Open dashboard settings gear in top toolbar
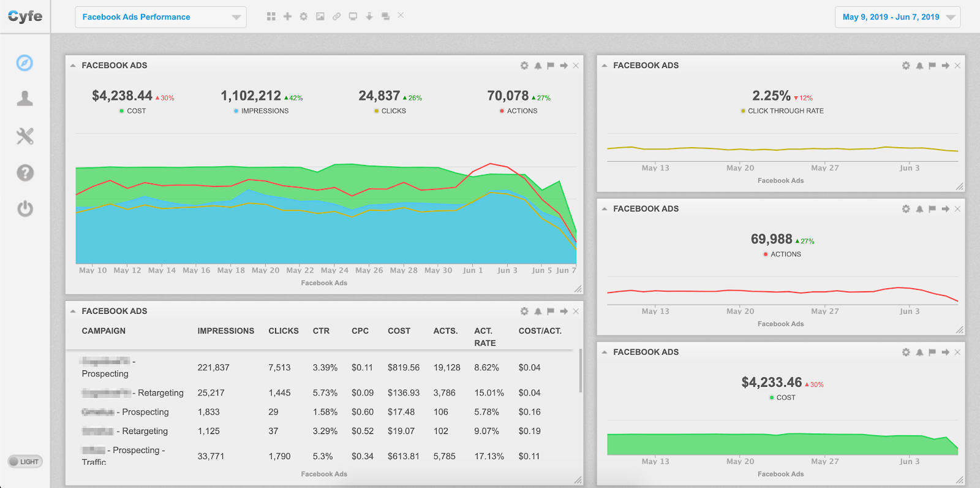 tap(304, 17)
